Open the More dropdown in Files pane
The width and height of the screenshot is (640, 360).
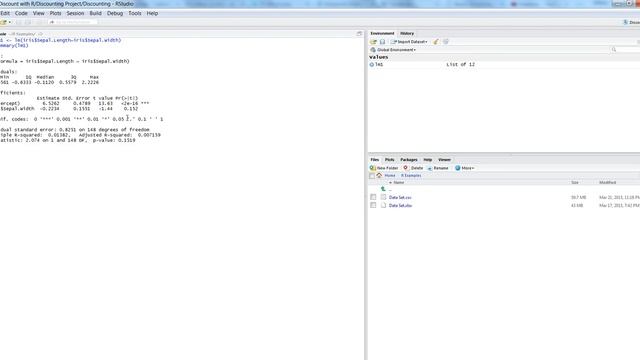[x=464, y=168]
